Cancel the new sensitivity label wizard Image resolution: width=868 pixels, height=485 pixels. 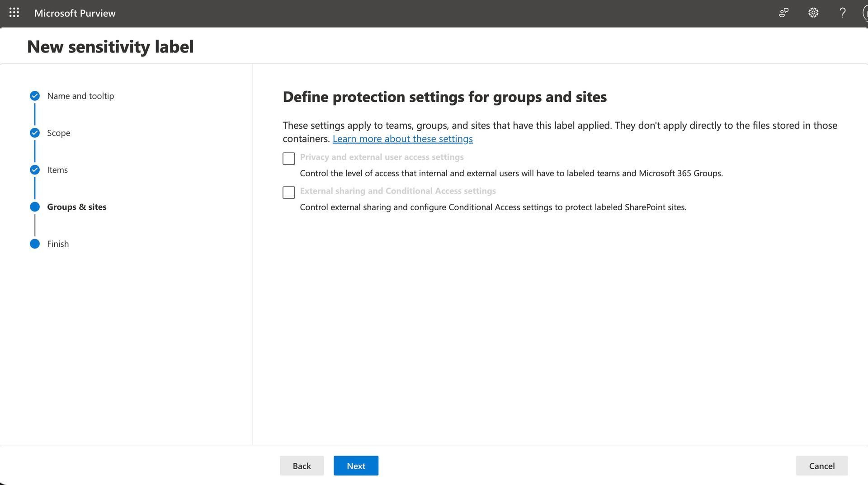821,466
